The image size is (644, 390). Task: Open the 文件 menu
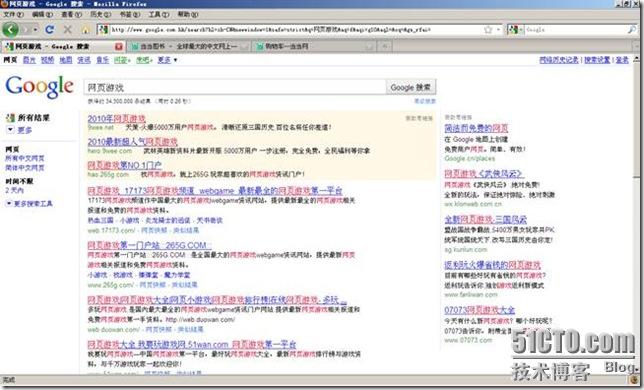click(x=14, y=14)
